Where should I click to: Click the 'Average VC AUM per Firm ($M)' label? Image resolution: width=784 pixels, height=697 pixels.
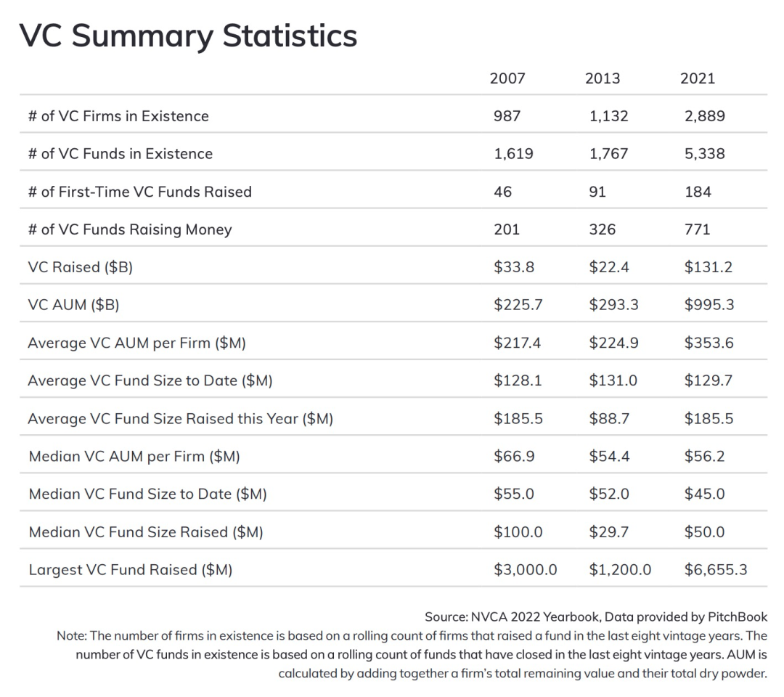click(x=137, y=343)
